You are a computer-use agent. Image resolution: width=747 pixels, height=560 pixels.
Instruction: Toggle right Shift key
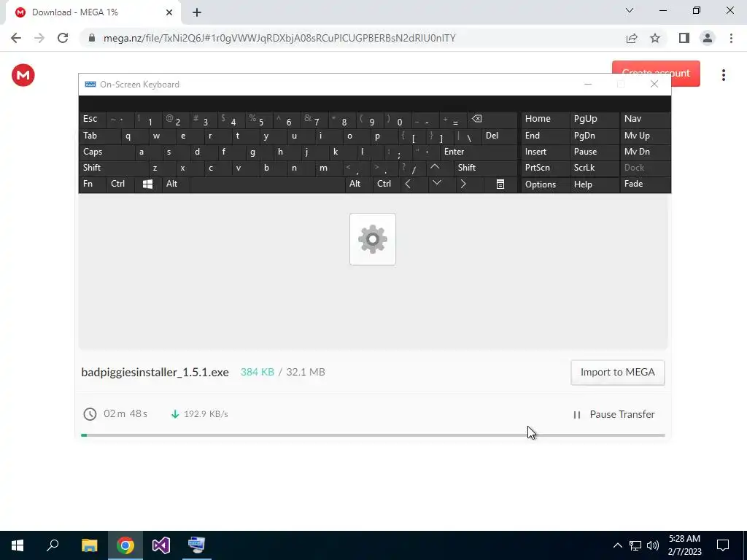(485, 168)
